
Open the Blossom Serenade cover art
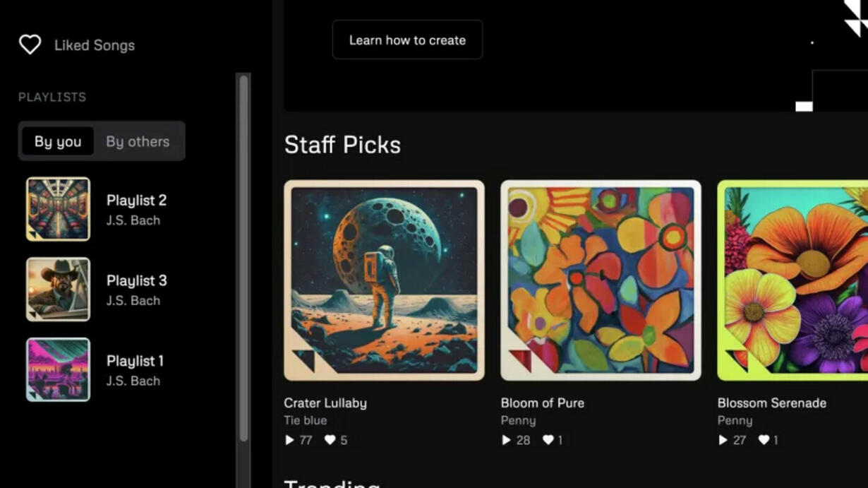792,280
